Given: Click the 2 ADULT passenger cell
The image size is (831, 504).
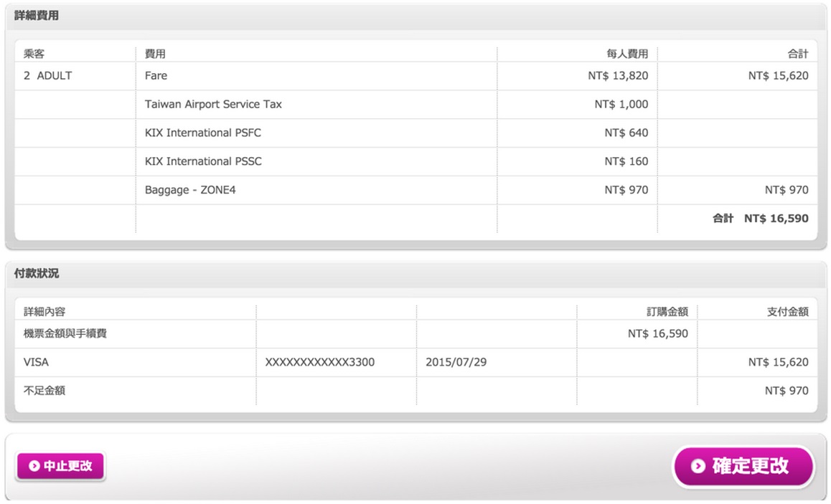Looking at the screenshot, I should point(47,76).
